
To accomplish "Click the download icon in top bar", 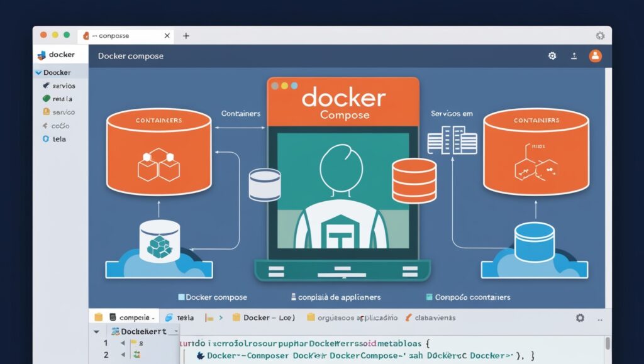I will click(574, 56).
